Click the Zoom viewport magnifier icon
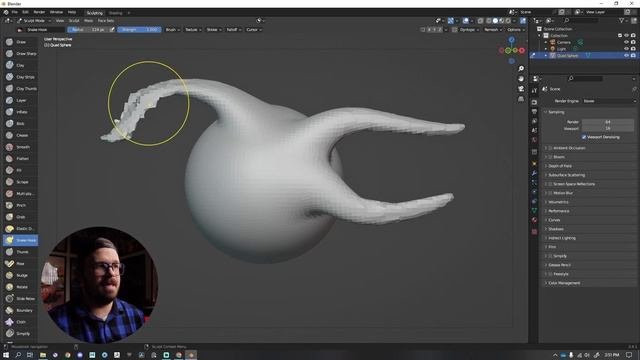This screenshot has height=360, width=640. pyautogui.click(x=521, y=69)
